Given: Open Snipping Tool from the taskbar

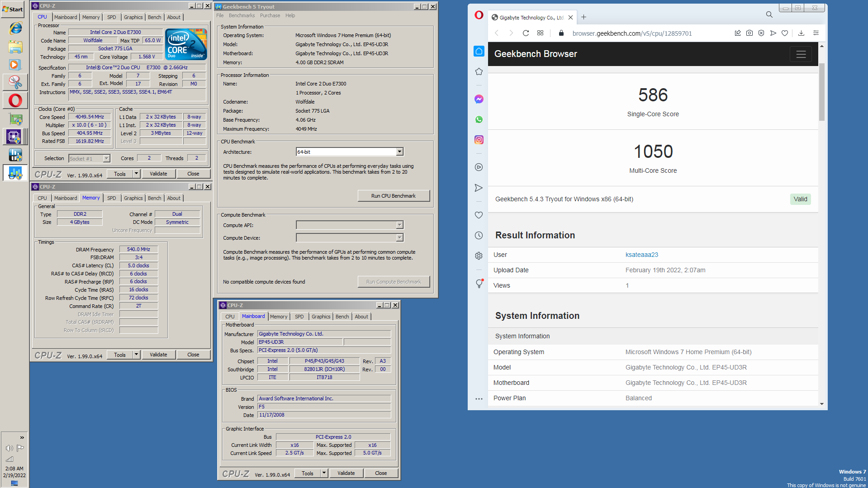Looking at the screenshot, I should tap(15, 82).
